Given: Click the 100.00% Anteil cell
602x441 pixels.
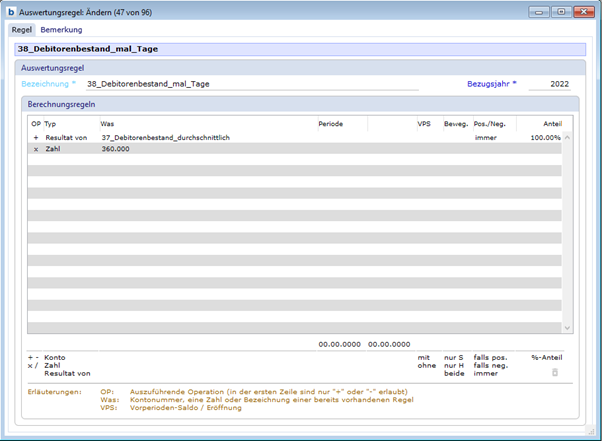Looking at the screenshot, I should [x=545, y=137].
